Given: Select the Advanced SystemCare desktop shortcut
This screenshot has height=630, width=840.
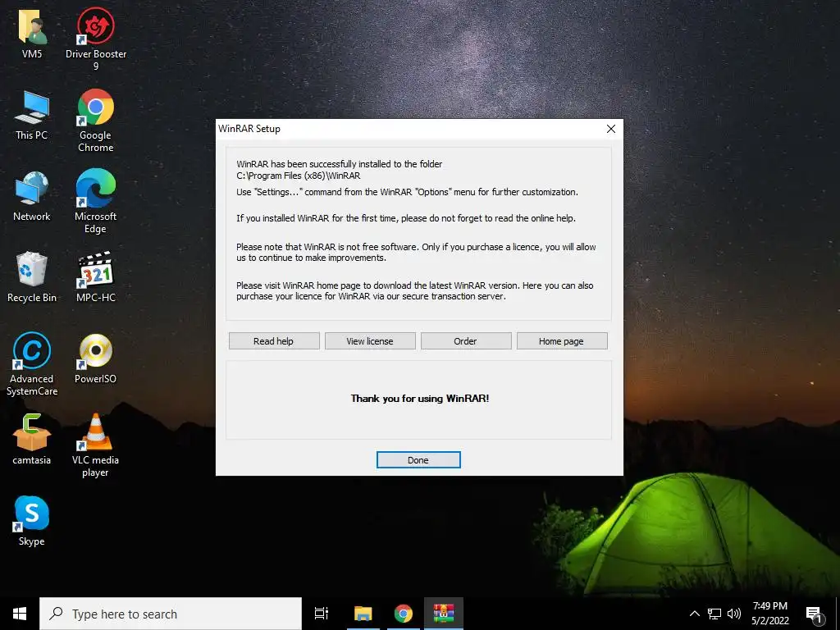Looking at the screenshot, I should pos(32,364).
